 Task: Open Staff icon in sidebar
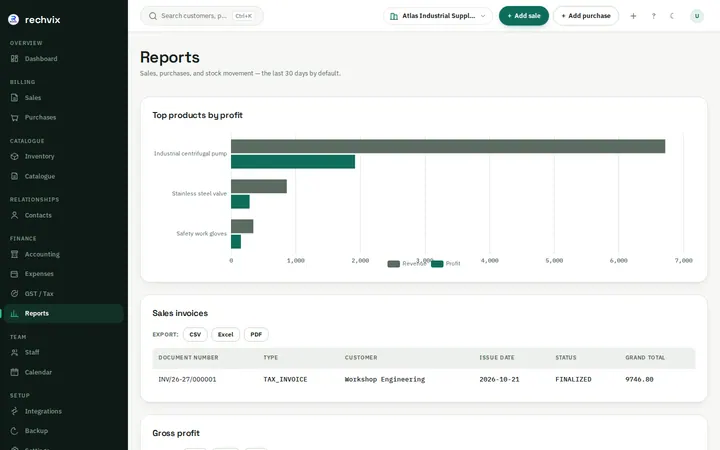(15, 352)
